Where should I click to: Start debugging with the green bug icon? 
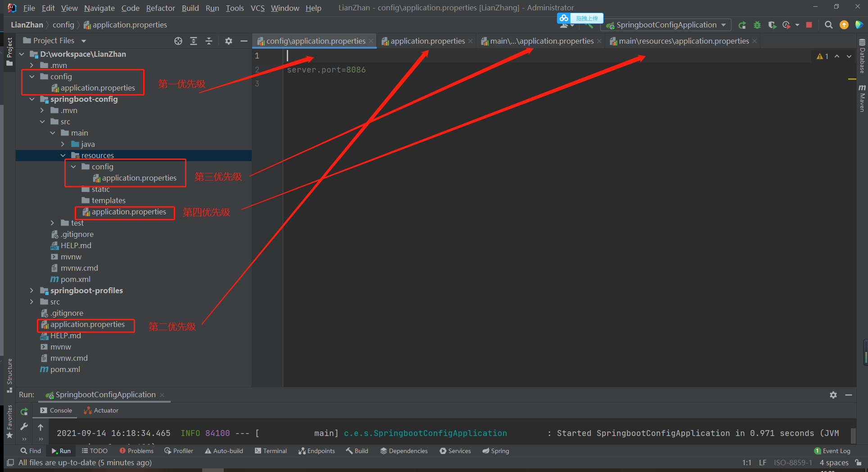click(x=757, y=25)
